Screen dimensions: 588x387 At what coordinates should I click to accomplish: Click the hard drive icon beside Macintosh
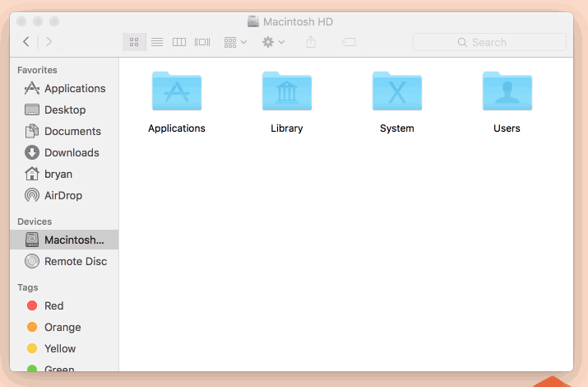coord(32,240)
